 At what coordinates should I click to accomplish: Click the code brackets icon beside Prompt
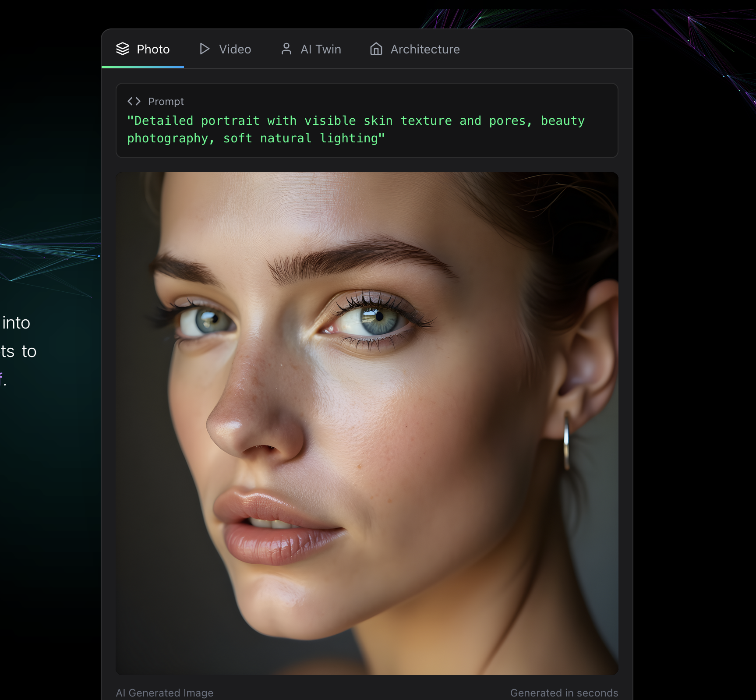tap(134, 101)
